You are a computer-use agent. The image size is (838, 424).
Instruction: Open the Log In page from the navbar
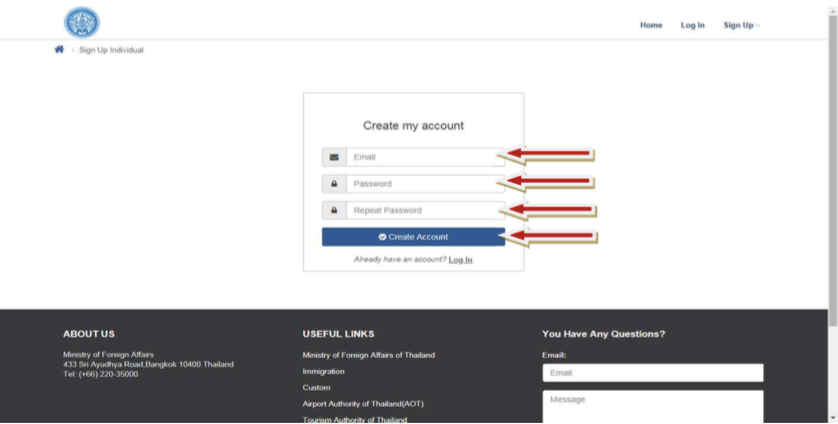pyautogui.click(x=693, y=25)
